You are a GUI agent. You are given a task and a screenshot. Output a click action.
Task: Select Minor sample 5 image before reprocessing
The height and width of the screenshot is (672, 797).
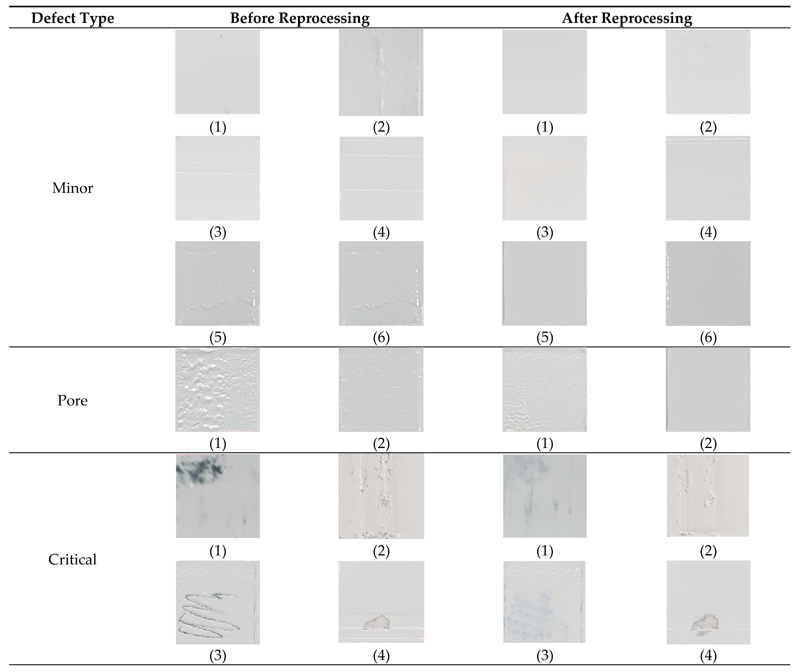click(218, 283)
